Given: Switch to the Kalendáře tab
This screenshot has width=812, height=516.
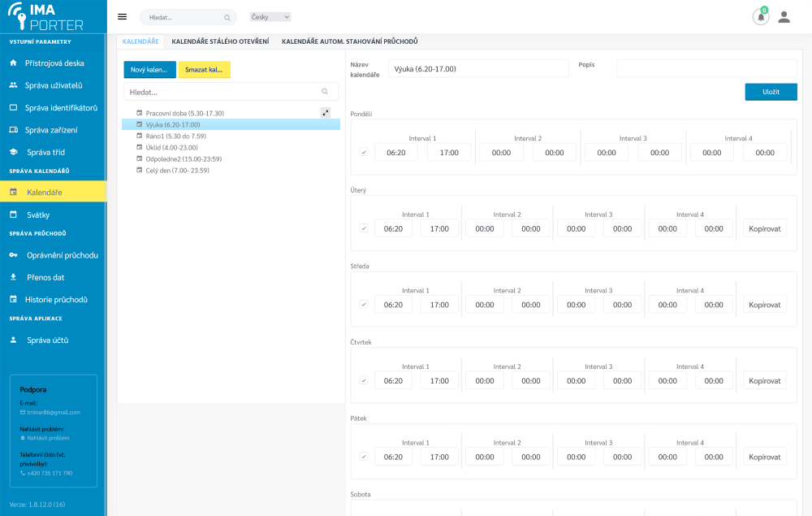Looking at the screenshot, I should click(140, 41).
